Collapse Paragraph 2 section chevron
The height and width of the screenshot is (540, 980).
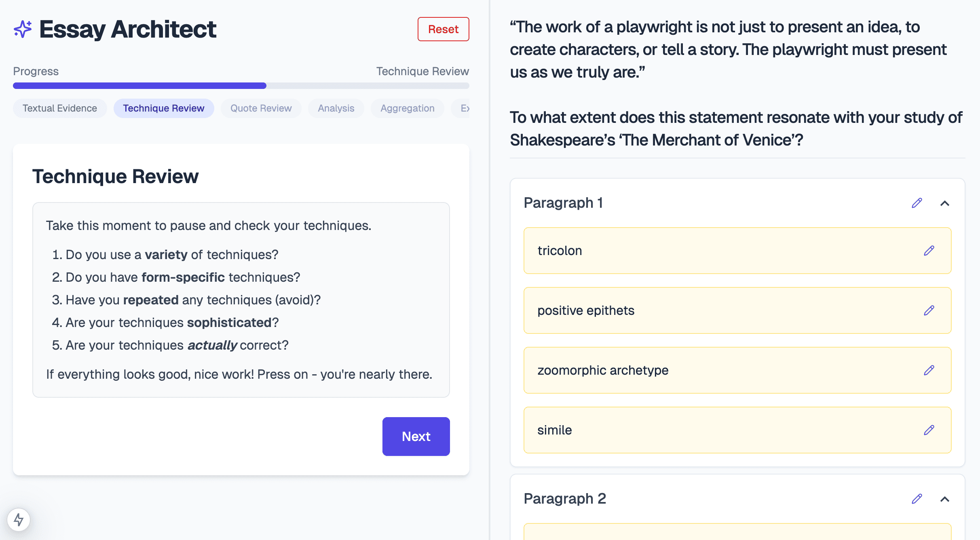tap(945, 499)
